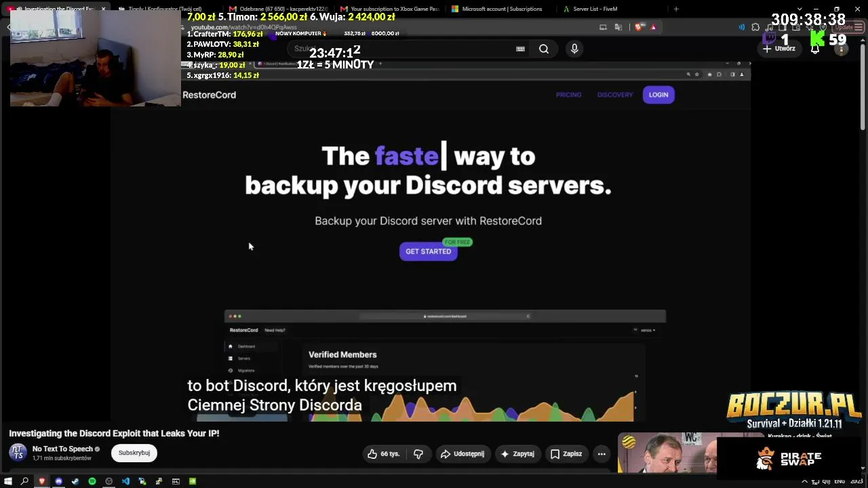The width and height of the screenshot is (868, 488).
Task: Click the RestoreCord logo text
Action: coord(210,95)
